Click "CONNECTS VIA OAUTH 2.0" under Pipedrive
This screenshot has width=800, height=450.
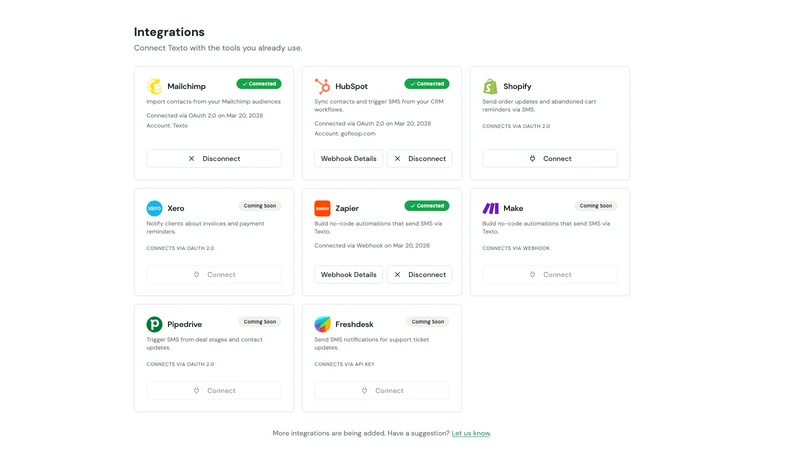pos(180,364)
